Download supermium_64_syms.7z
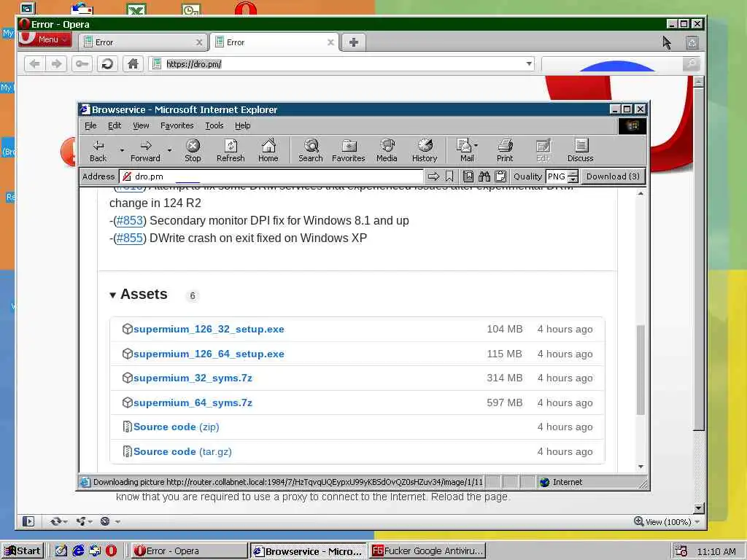This screenshot has width=747, height=560. (193, 402)
